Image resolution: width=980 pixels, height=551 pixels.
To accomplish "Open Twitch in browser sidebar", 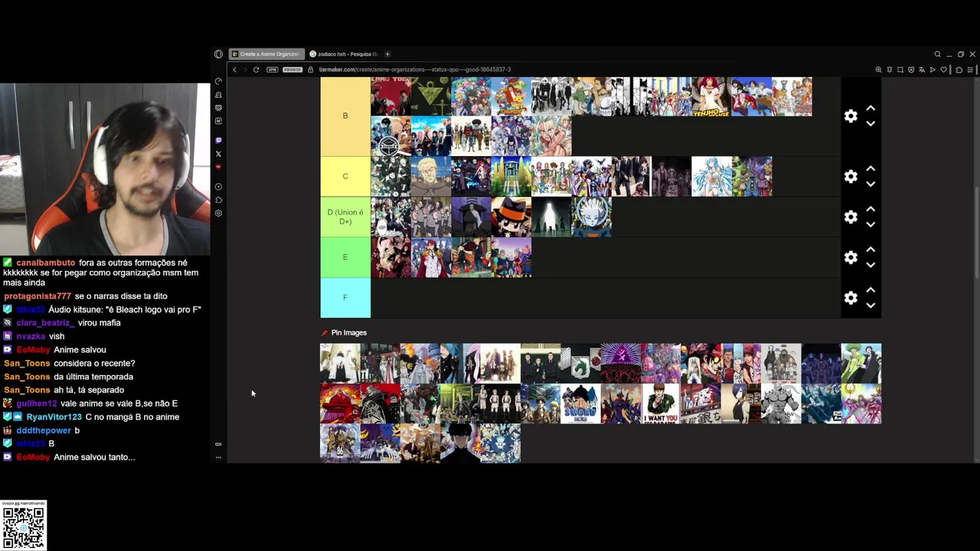I will click(x=218, y=140).
